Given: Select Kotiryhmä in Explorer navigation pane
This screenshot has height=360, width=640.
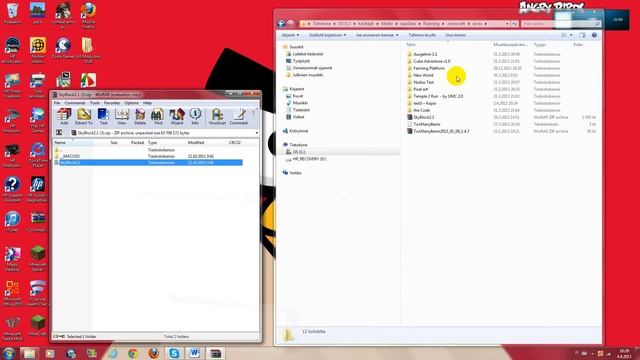Looking at the screenshot, I should click(298, 131).
